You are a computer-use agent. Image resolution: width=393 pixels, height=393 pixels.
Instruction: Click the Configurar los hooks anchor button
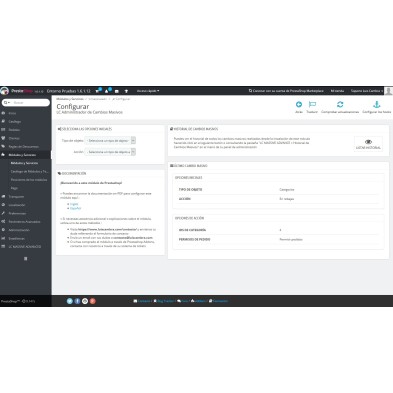[377, 107]
